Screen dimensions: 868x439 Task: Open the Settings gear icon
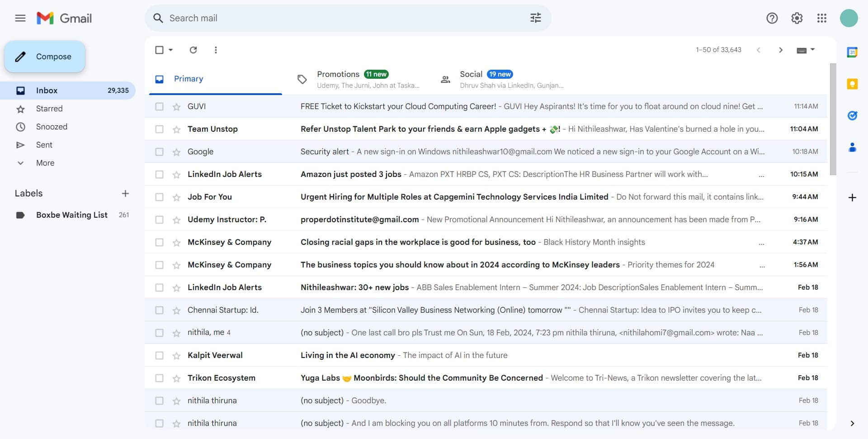(797, 18)
